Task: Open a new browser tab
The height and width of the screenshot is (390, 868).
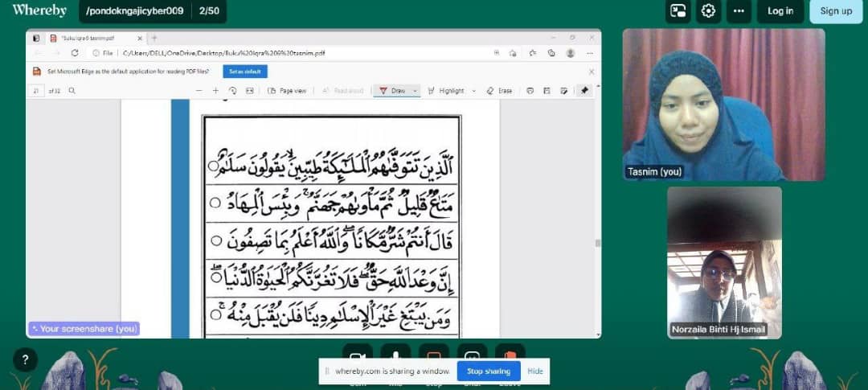Action: tap(154, 39)
